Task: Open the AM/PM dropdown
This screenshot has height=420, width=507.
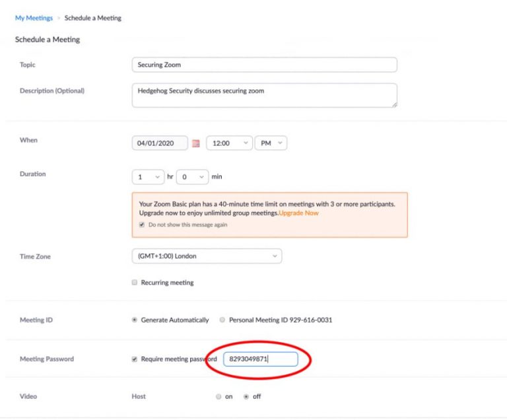Action: pyautogui.click(x=271, y=143)
